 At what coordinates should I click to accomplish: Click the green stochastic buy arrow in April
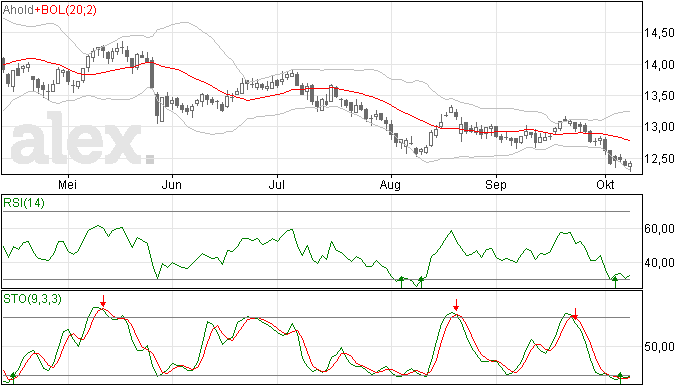[x=13, y=378]
